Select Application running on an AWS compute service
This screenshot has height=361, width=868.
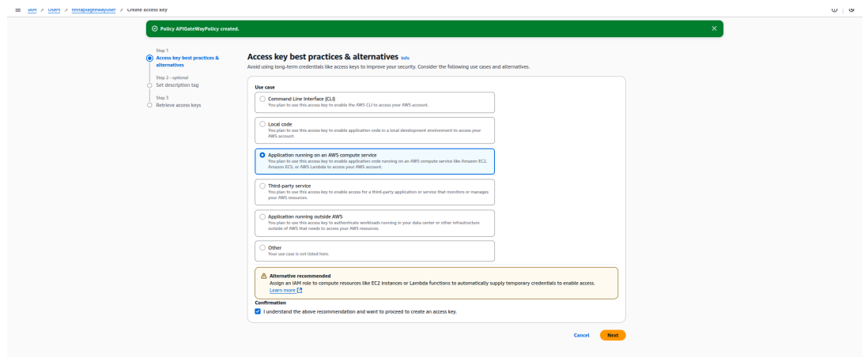tap(262, 155)
